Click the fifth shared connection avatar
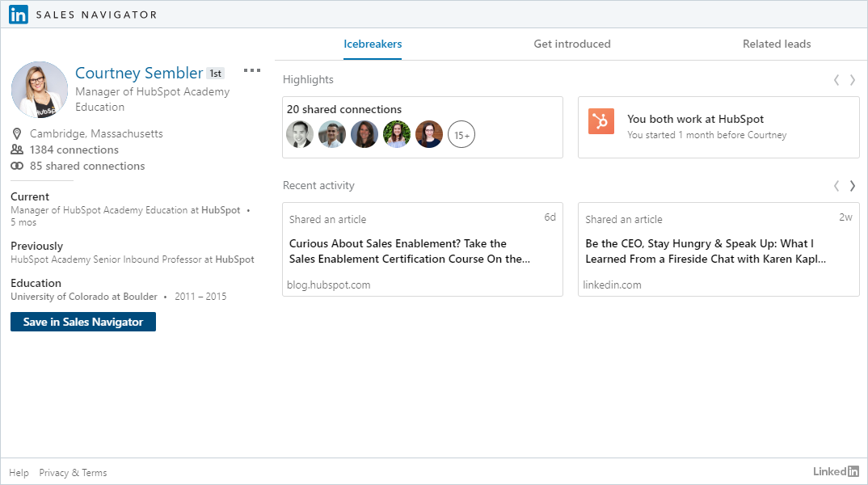This screenshot has width=868, height=485. (429, 134)
